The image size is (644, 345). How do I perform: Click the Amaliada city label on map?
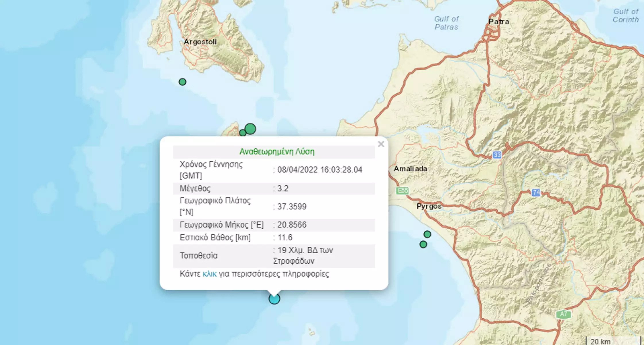pyautogui.click(x=410, y=169)
